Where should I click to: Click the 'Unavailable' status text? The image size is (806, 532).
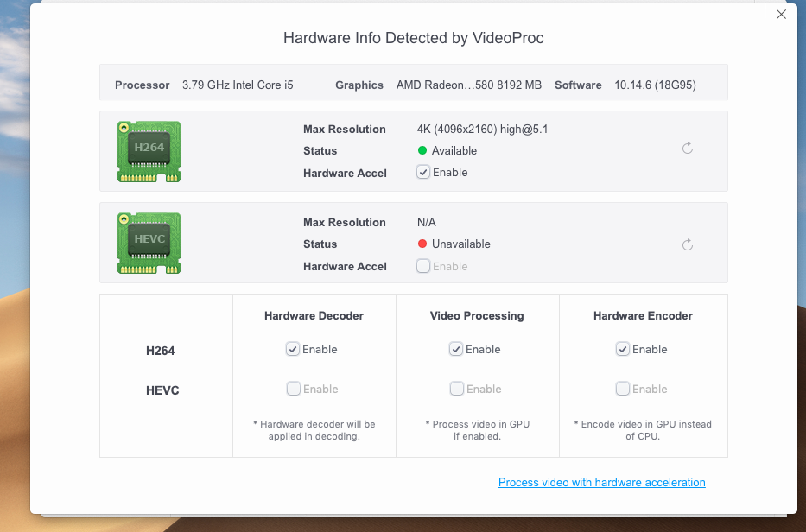coord(461,244)
